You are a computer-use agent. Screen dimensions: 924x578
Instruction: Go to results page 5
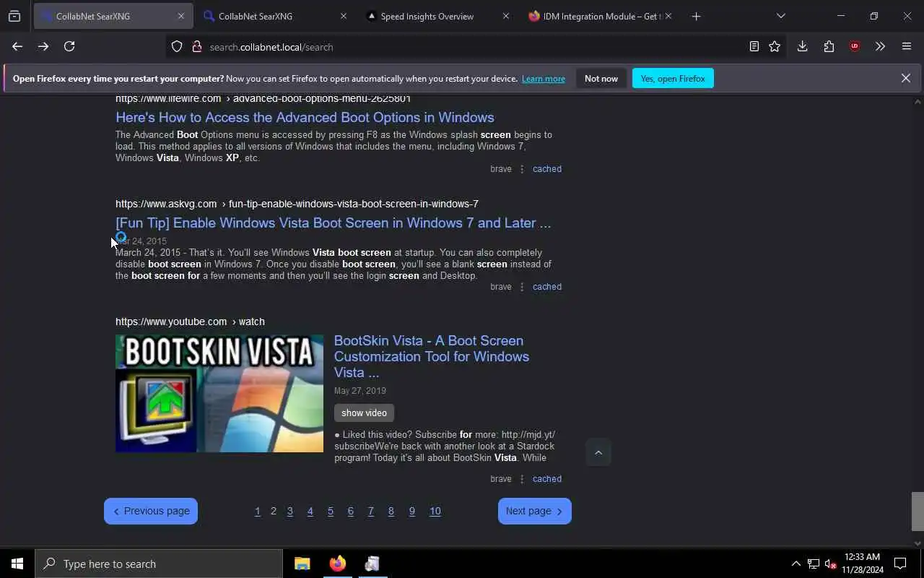point(331,511)
